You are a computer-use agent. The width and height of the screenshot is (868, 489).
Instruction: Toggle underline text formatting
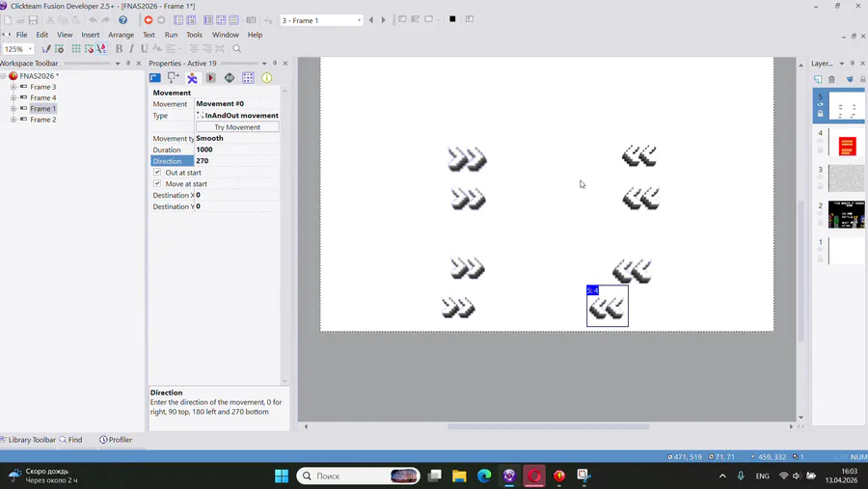coord(144,49)
